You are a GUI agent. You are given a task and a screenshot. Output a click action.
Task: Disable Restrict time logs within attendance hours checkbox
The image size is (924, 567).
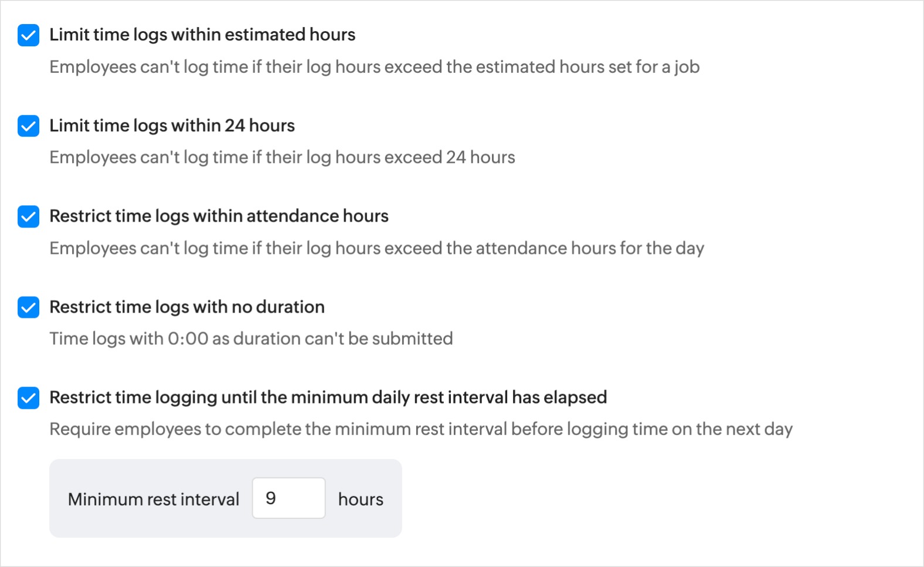(28, 216)
